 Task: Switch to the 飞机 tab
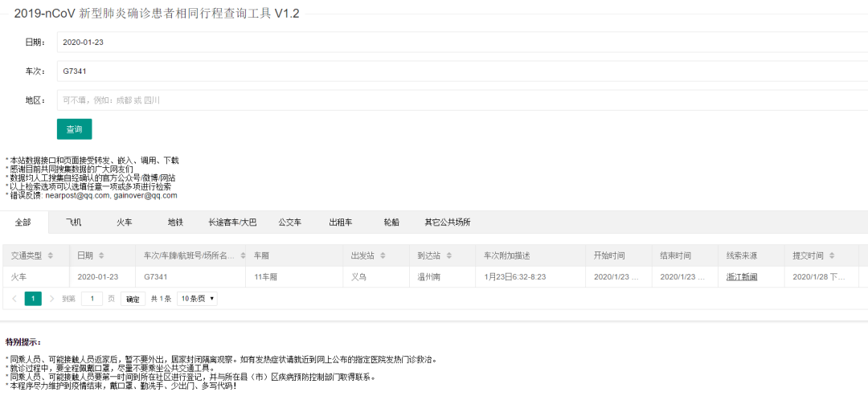point(73,222)
